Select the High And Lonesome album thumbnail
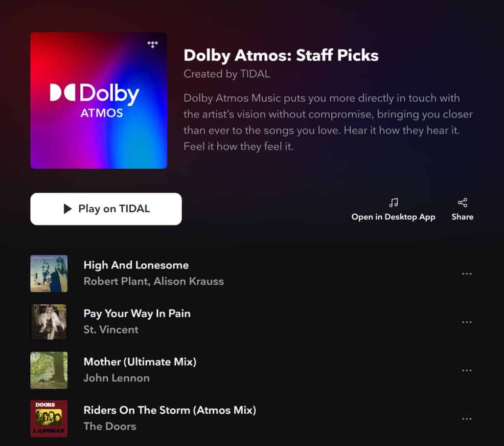This screenshot has height=446, width=504. (49, 274)
